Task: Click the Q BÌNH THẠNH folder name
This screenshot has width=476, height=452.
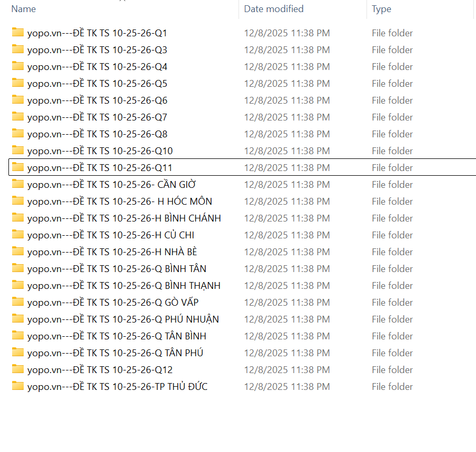Action: point(124,286)
